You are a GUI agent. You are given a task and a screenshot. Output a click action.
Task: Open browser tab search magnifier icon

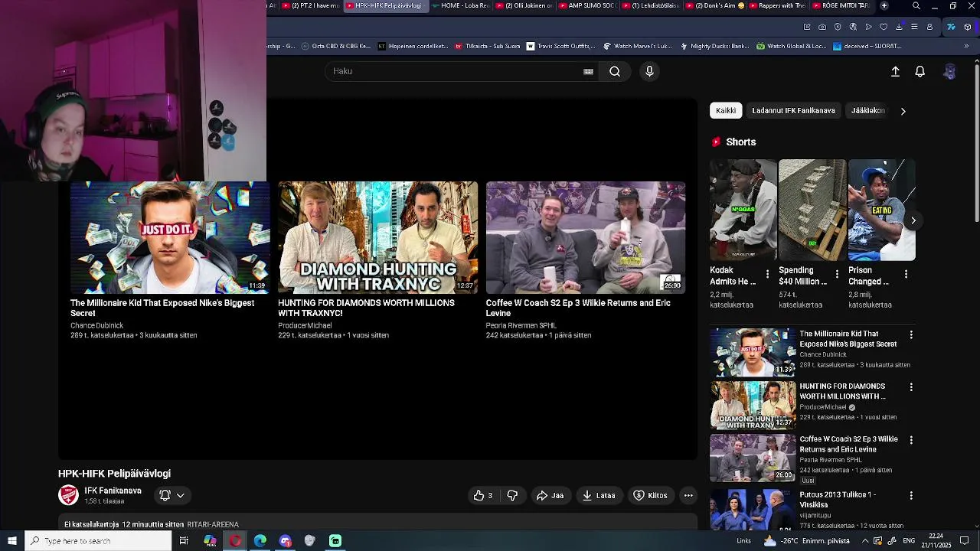916,6
